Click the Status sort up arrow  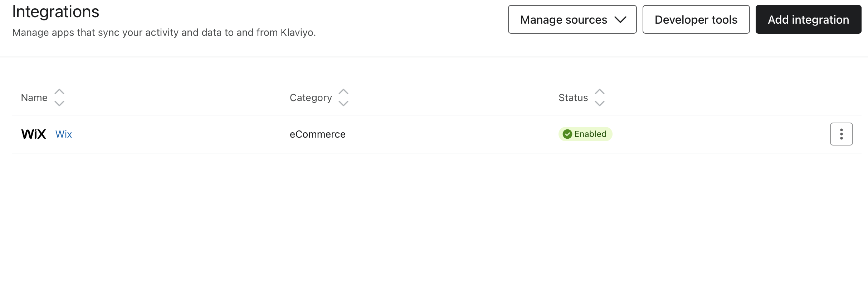(600, 92)
